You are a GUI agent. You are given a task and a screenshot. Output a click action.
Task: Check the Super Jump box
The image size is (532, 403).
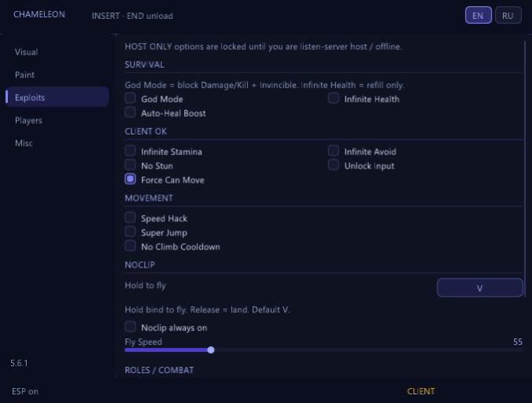click(131, 232)
